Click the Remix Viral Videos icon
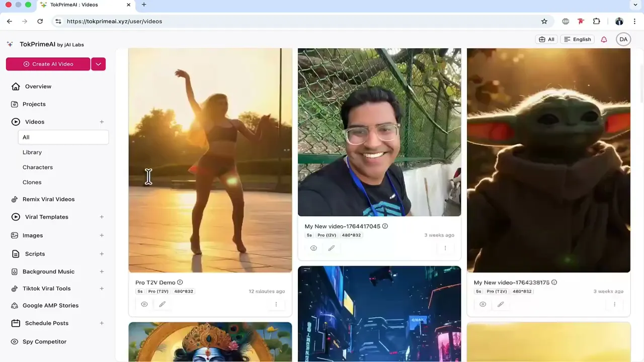 tap(15, 199)
